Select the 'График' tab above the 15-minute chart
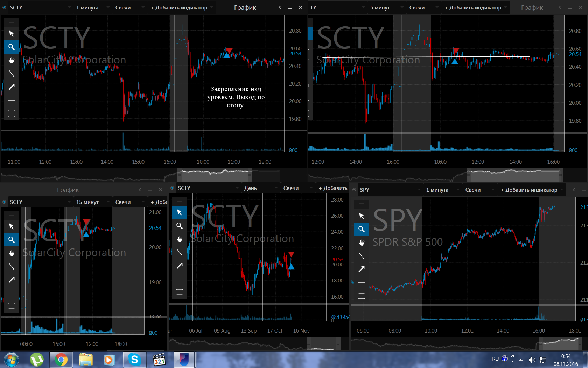The image size is (588, 368). tap(68, 190)
